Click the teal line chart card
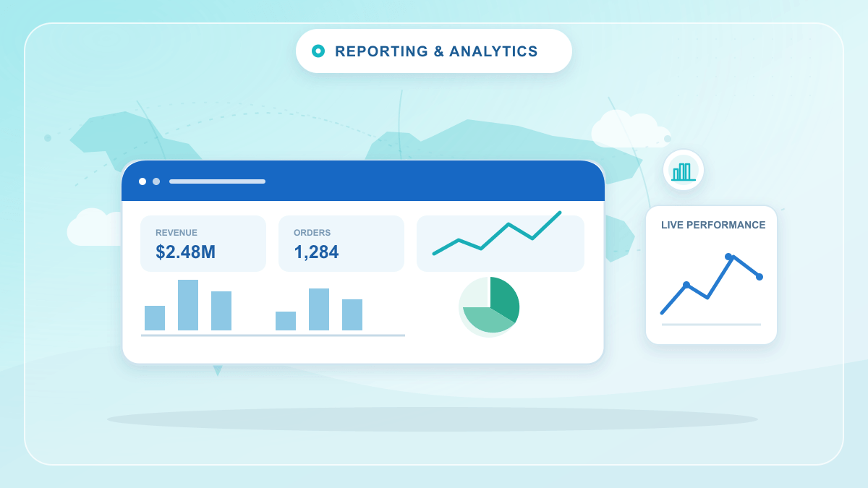 point(501,244)
